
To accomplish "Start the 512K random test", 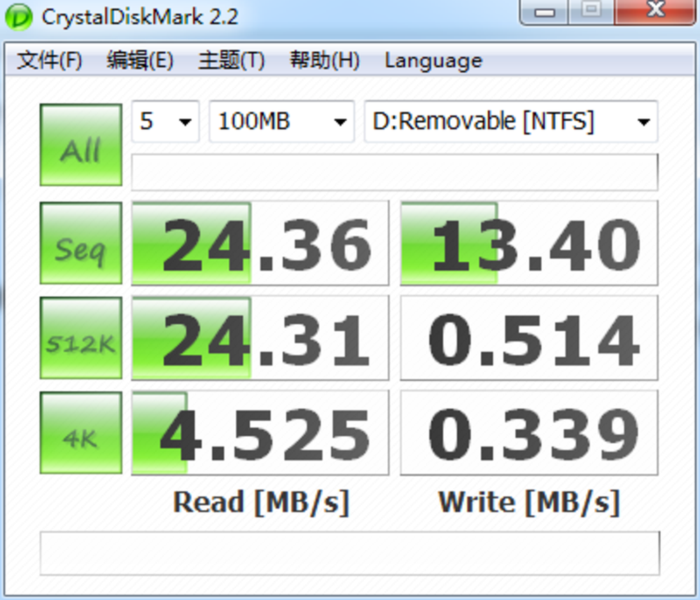I will point(80,338).
